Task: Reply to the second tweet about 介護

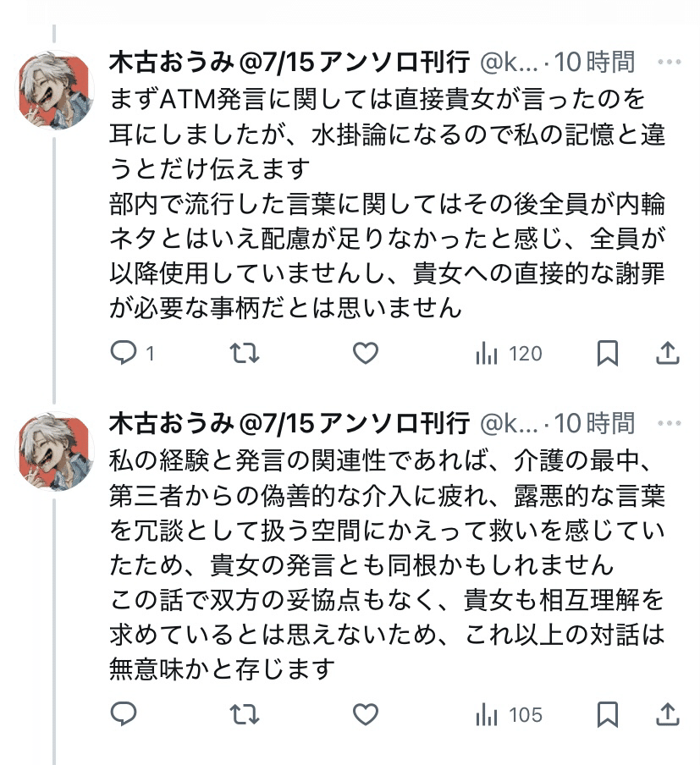Action: click(124, 715)
